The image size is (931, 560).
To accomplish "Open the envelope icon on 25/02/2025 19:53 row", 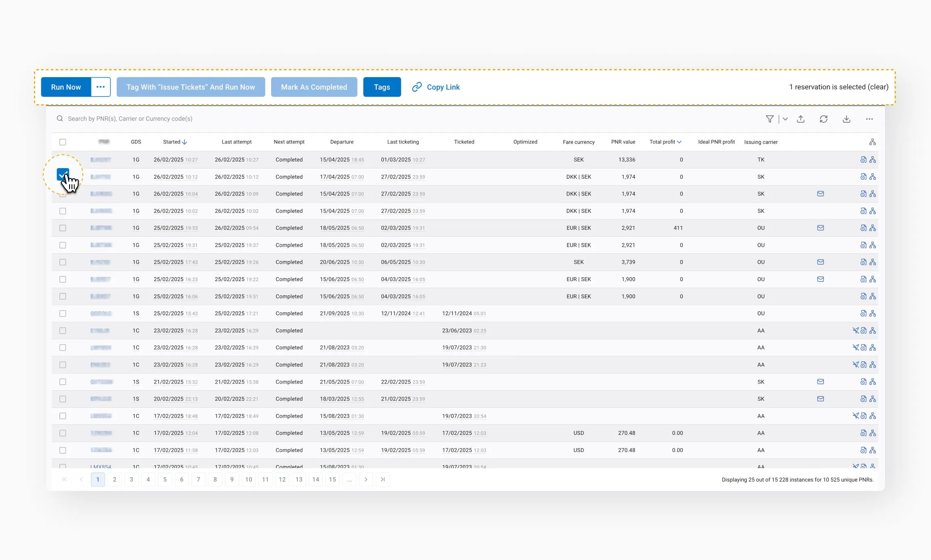I will (820, 228).
